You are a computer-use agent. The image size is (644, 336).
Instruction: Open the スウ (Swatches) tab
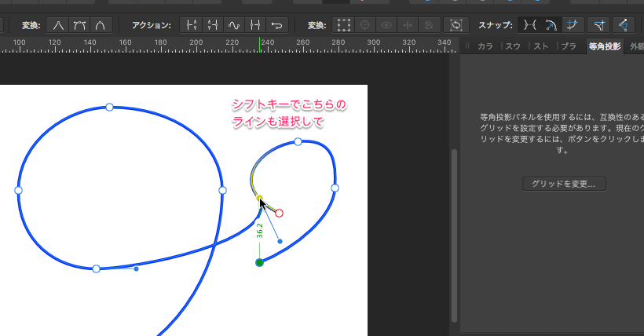coord(514,46)
